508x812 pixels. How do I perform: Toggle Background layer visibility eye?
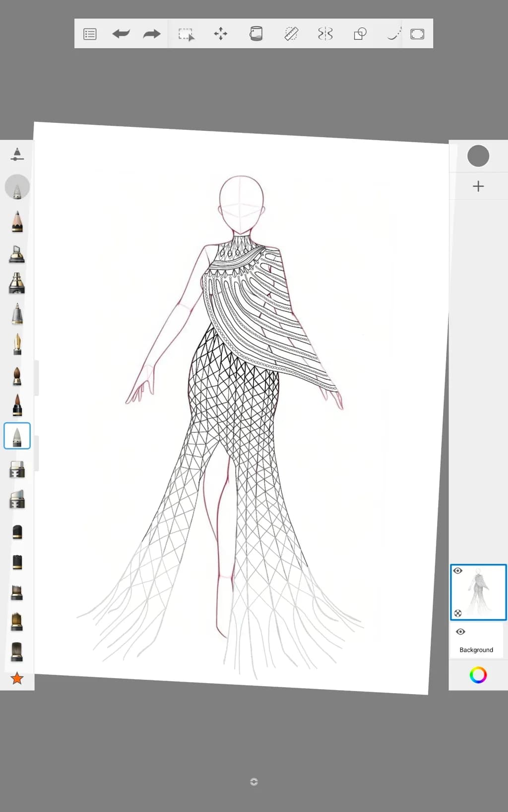(x=460, y=632)
